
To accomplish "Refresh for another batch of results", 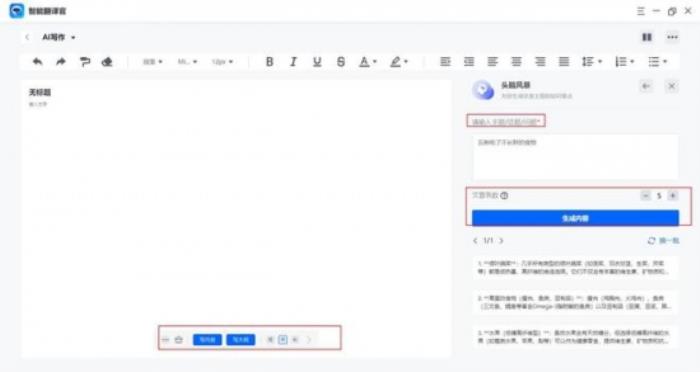I will [663, 241].
